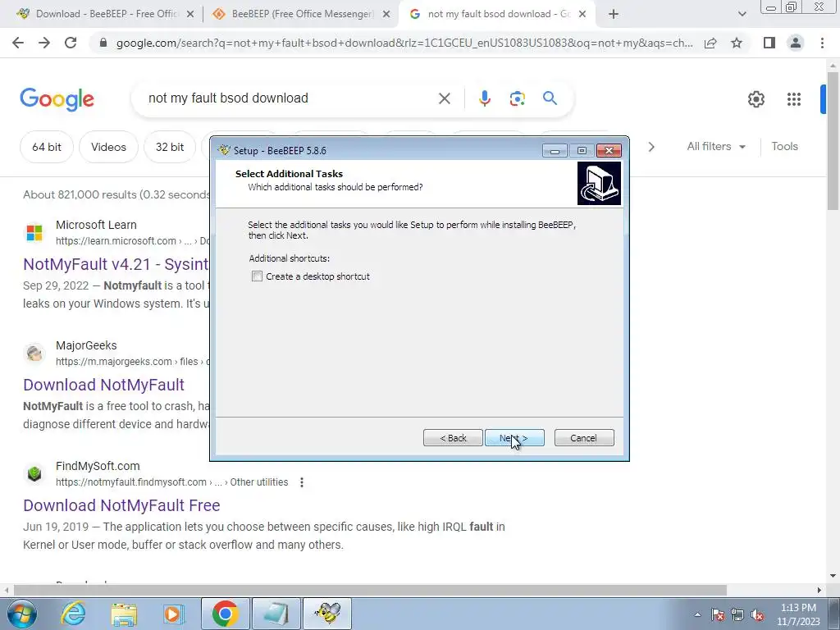Open the network tray icon
Screen dimensions: 840x630
[737, 614]
